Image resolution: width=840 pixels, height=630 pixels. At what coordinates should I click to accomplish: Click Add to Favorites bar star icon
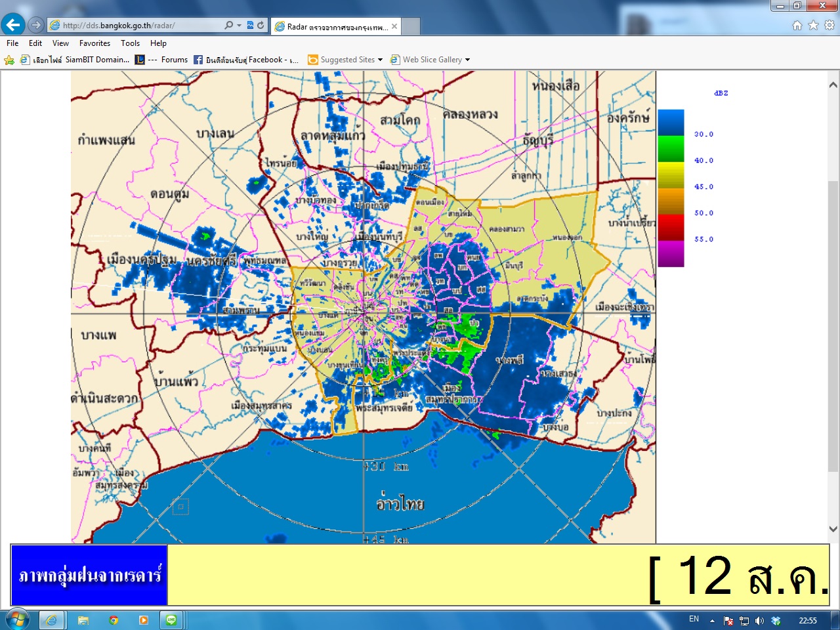(x=9, y=60)
